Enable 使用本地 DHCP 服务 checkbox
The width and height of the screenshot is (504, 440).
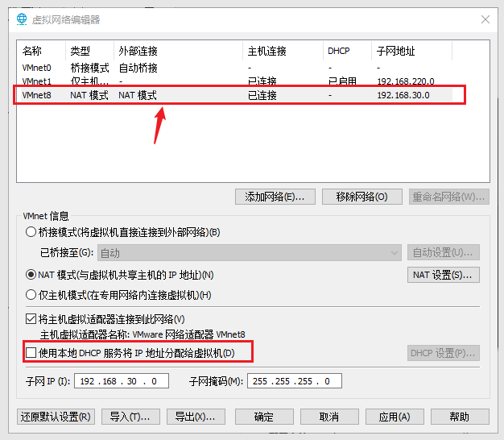click(x=31, y=353)
